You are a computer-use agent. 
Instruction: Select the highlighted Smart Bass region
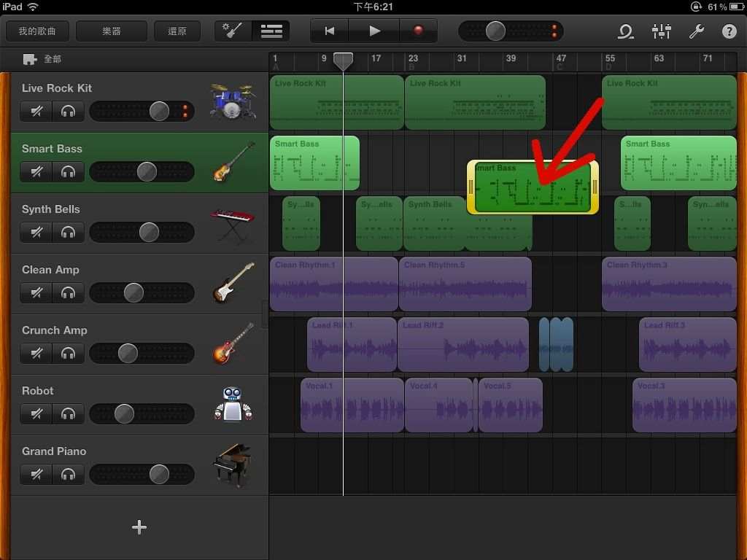pyautogui.click(x=533, y=188)
